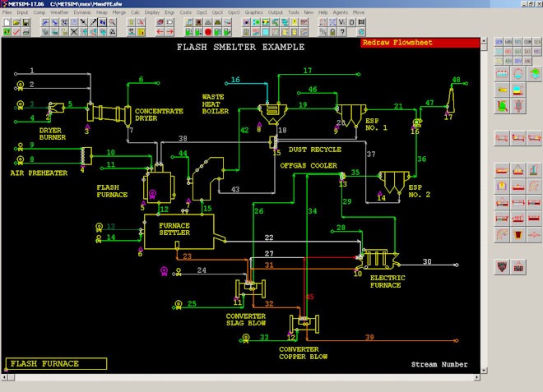Click the CONVERTER SLAG BLOW label
Viewport: 543px width, 392px height.
pyautogui.click(x=246, y=320)
